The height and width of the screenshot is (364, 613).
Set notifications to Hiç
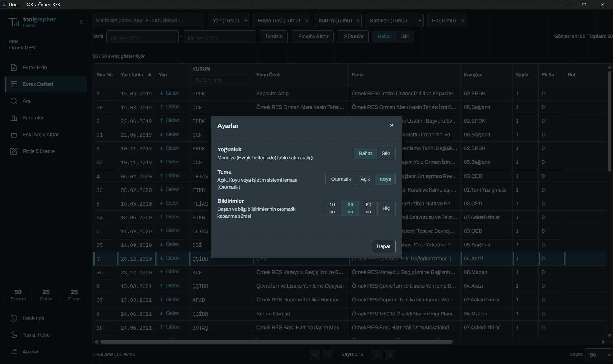pyautogui.click(x=386, y=208)
